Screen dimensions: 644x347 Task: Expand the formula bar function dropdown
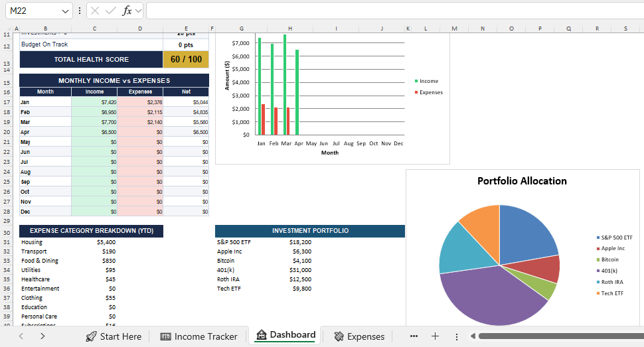tap(138, 11)
